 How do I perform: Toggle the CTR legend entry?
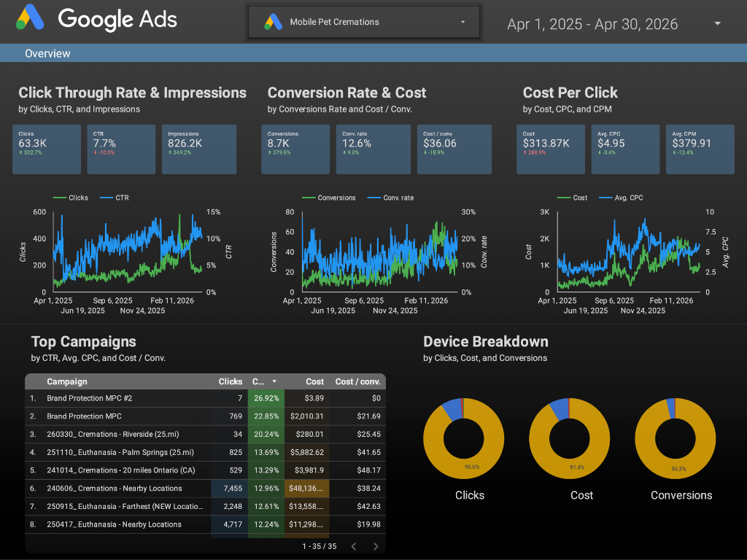tap(115, 198)
